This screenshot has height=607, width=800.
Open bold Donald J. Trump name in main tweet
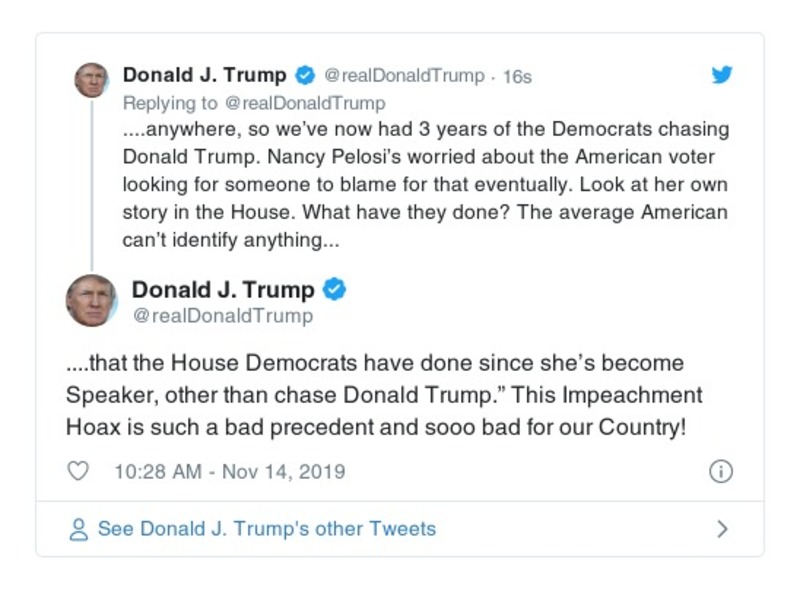coord(223,290)
